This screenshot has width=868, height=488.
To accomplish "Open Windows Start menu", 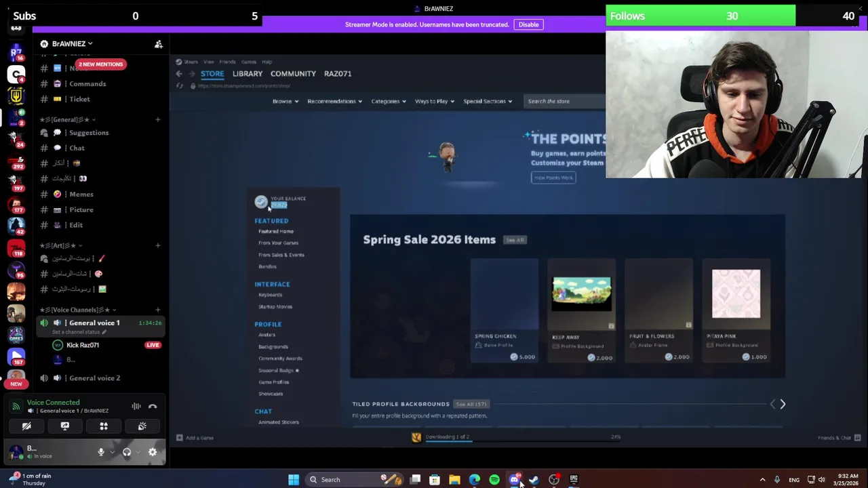I will [x=294, y=480].
